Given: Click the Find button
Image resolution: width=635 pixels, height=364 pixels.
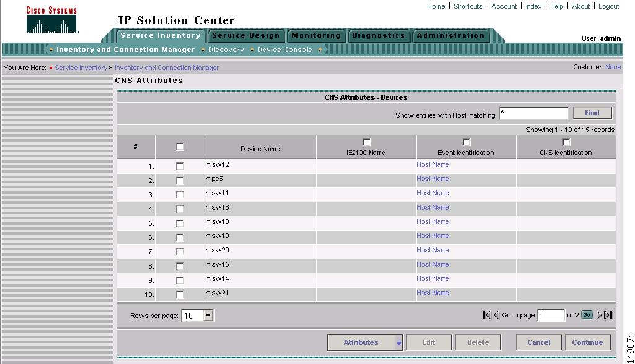Looking at the screenshot, I should point(592,113).
